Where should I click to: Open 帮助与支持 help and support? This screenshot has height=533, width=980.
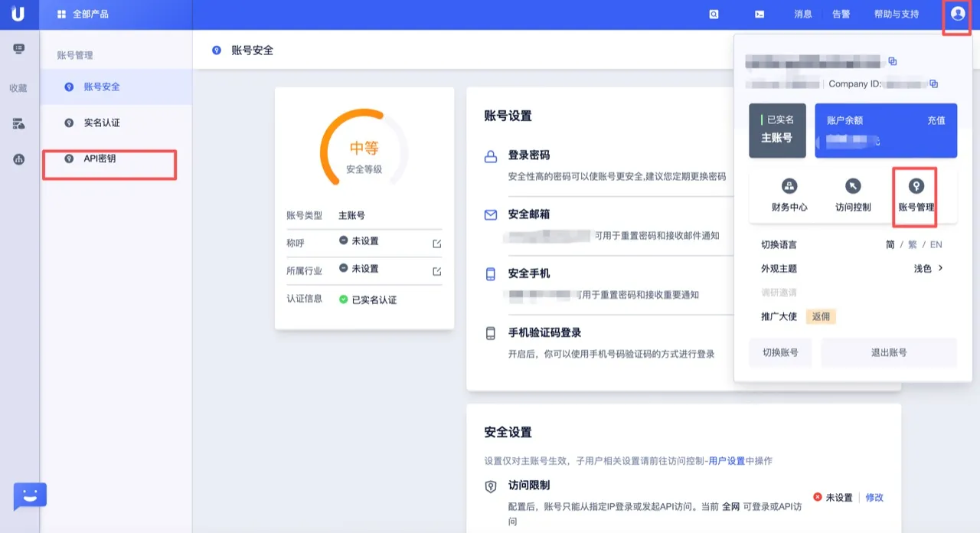(x=897, y=15)
